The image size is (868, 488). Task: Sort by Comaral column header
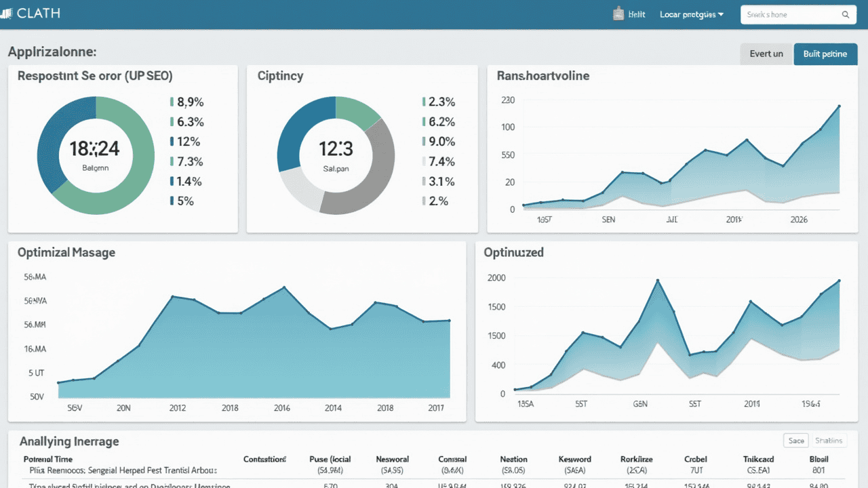click(x=452, y=460)
